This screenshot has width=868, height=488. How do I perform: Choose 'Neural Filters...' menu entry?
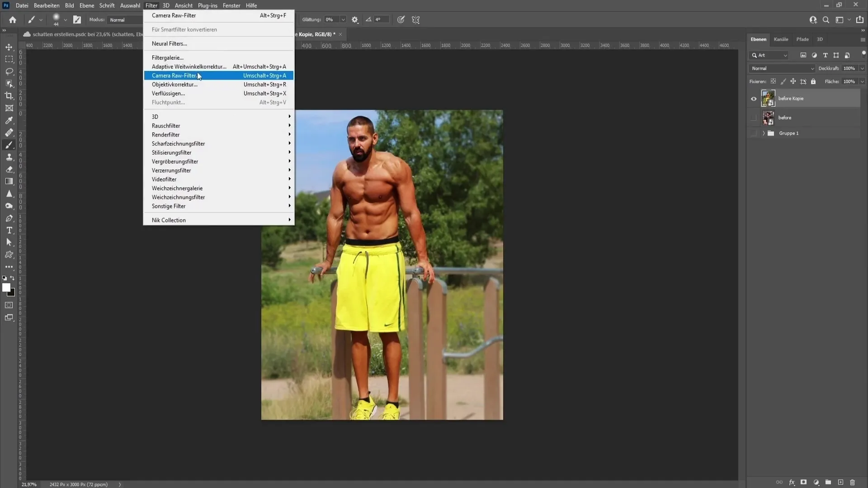point(219,43)
